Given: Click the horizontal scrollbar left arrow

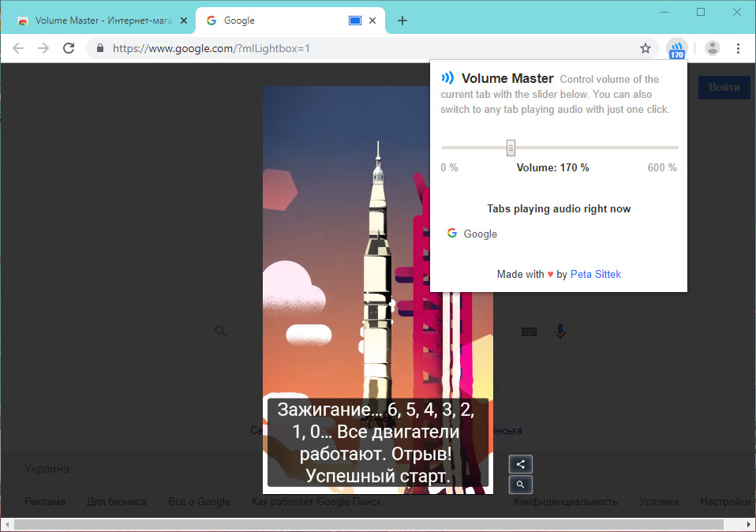Looking at the screenshot, I should [7, 524].
